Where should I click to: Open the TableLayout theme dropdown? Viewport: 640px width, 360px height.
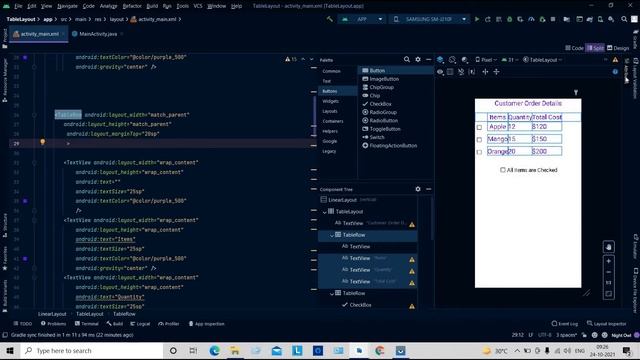pos(542,60)
